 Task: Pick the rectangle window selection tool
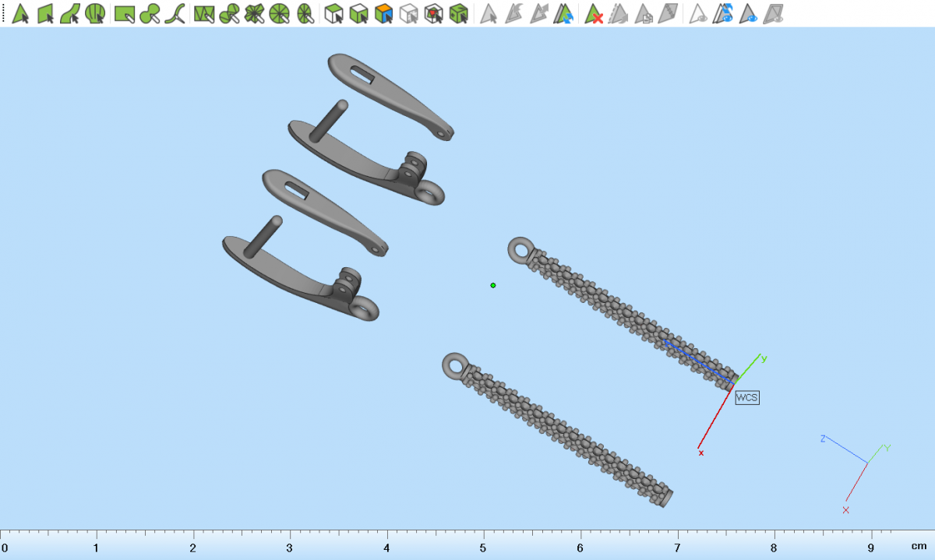pos(124,13)
